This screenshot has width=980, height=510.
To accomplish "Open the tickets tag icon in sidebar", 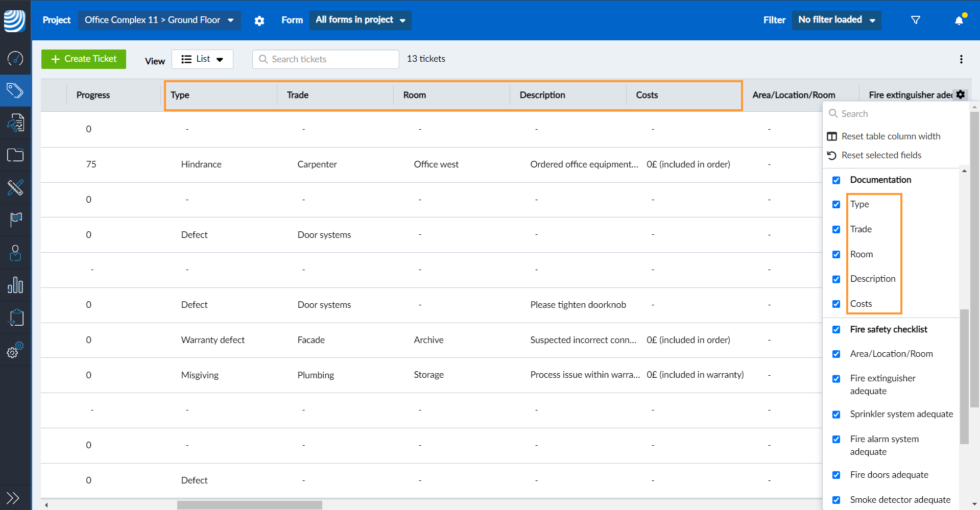I will [15, 91].
